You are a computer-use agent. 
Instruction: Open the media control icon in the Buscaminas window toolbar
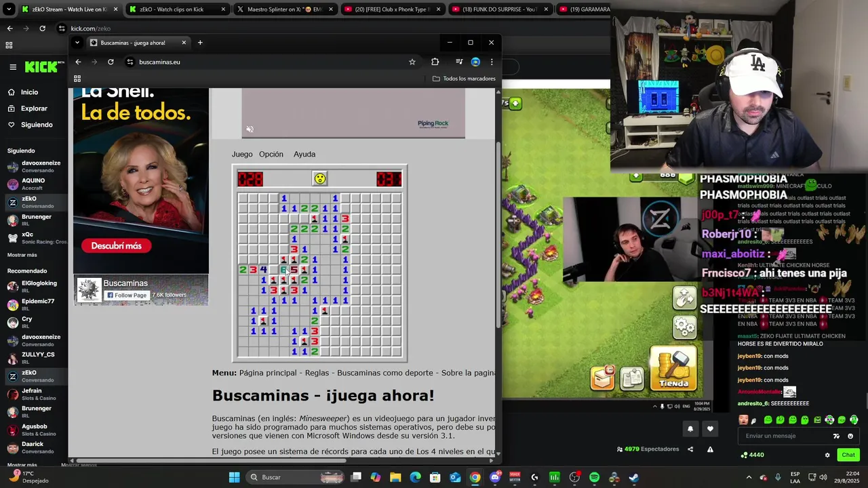click(459, 62)
